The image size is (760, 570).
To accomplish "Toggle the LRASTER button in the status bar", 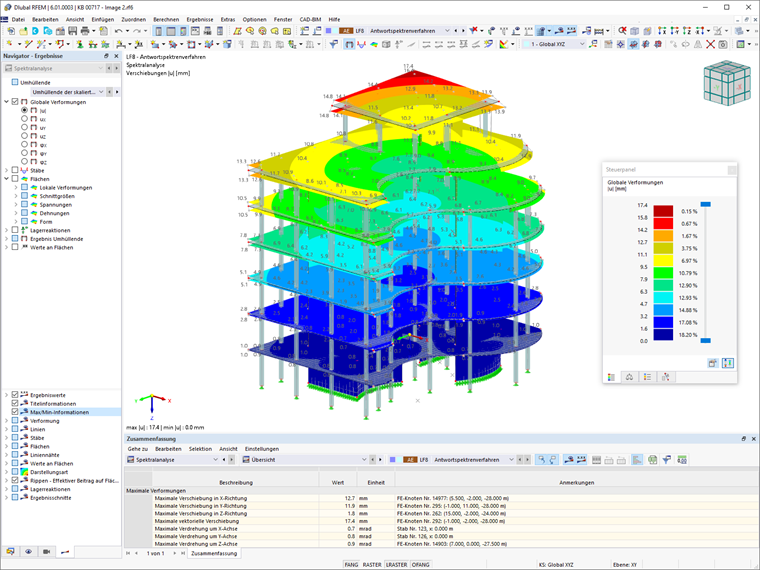I will pyautogui.click(x=396, y=565).
